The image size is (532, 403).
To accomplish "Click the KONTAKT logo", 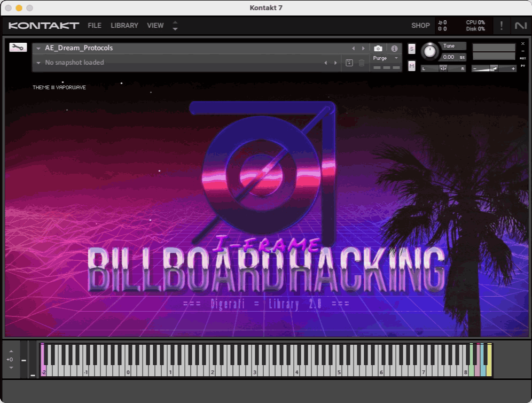I will coord(43,26).
